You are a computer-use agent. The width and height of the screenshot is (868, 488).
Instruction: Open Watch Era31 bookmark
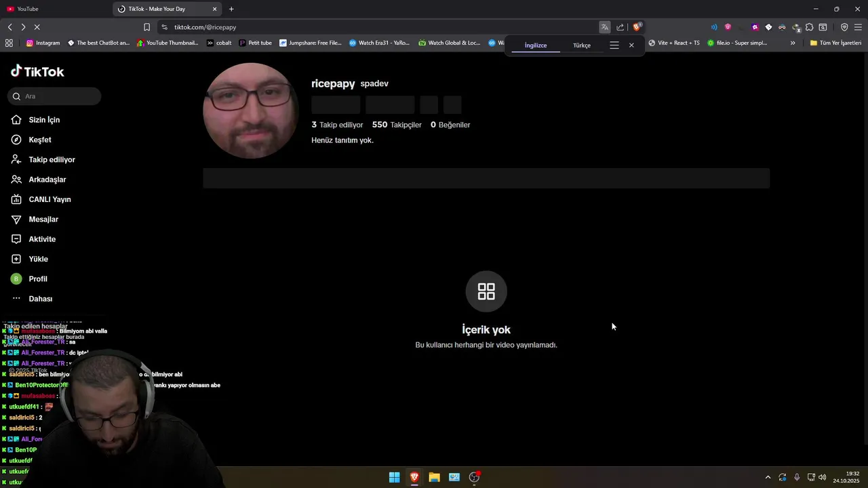pos(379,43)
